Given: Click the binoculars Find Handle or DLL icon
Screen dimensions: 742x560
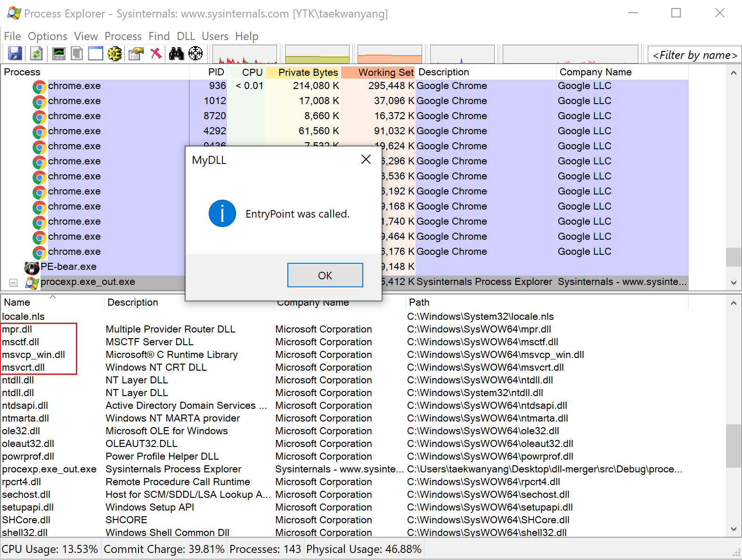Looking at the screenshot, I should pyautogui.click(x=176, y=54).
